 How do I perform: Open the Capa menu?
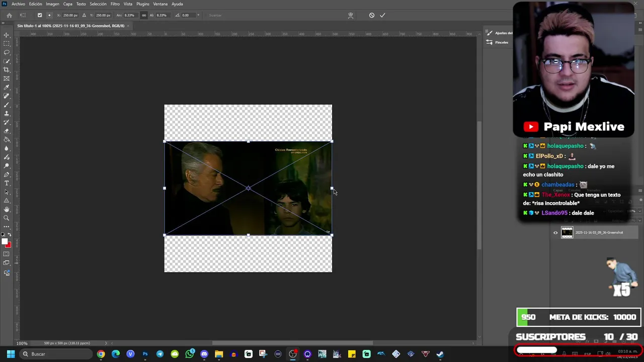point(67,4)
